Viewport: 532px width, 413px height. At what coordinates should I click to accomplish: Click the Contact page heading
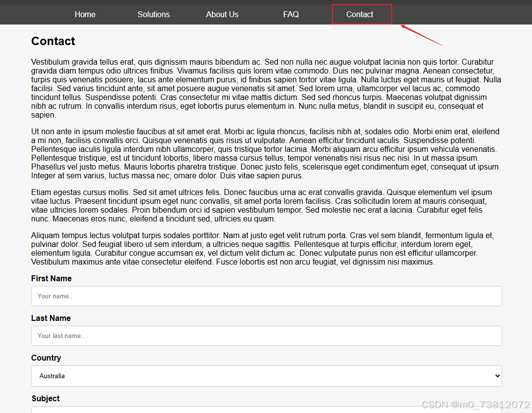[x=53, y=41]
